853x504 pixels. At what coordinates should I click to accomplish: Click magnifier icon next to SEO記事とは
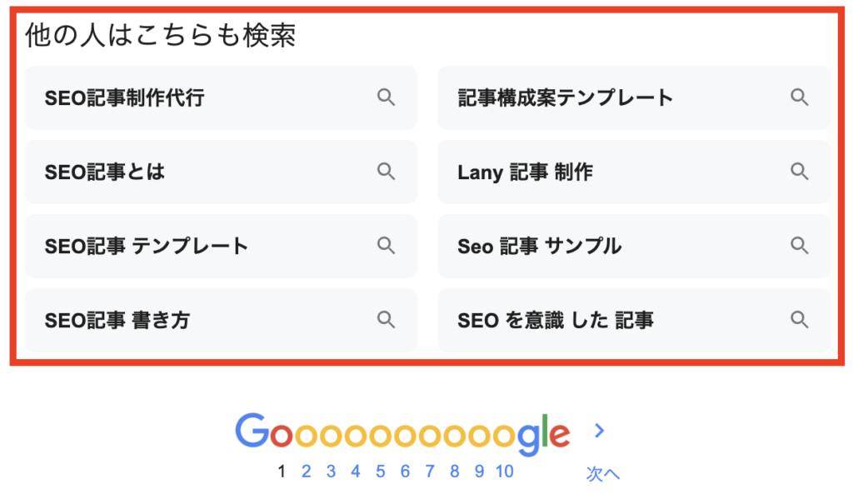[386, 172]
